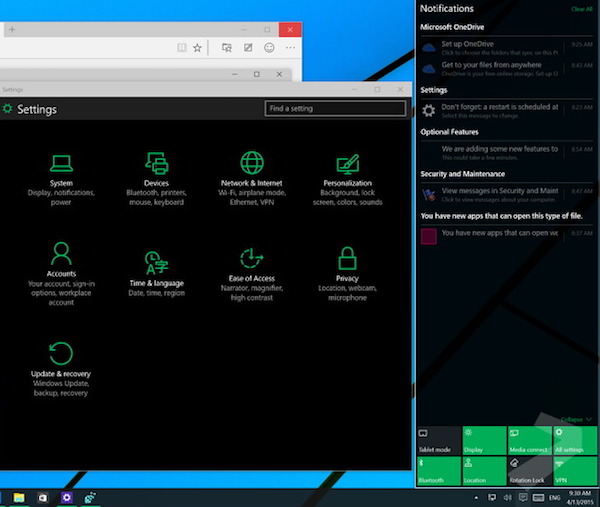Open the Accounts settings category
Screen dimensions: 600x507
(61, 273)
